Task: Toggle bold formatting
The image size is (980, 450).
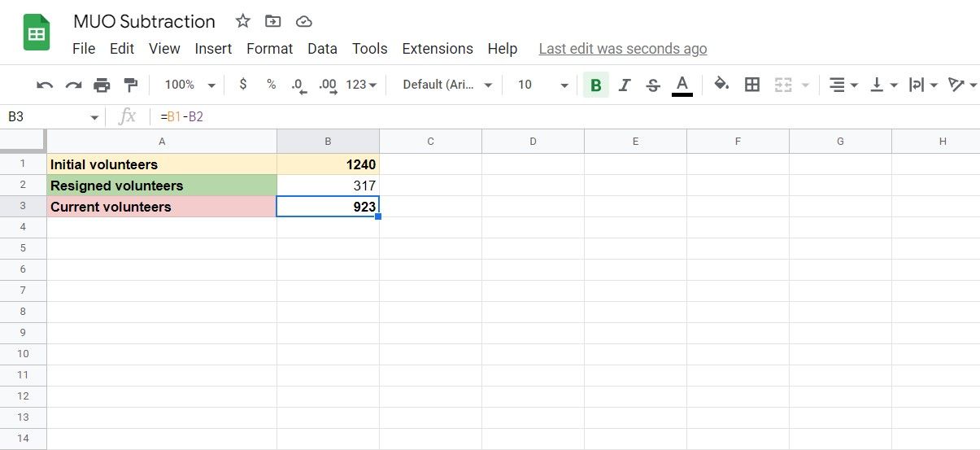Action: pyautogui.click(x=596, y=85)
